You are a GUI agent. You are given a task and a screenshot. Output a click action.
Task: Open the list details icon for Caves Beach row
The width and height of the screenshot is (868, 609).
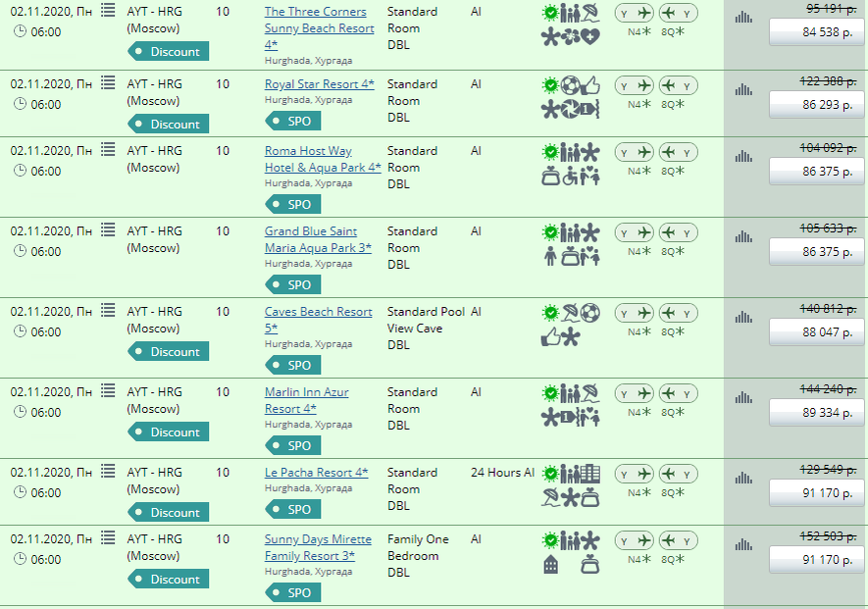point(108,310)
